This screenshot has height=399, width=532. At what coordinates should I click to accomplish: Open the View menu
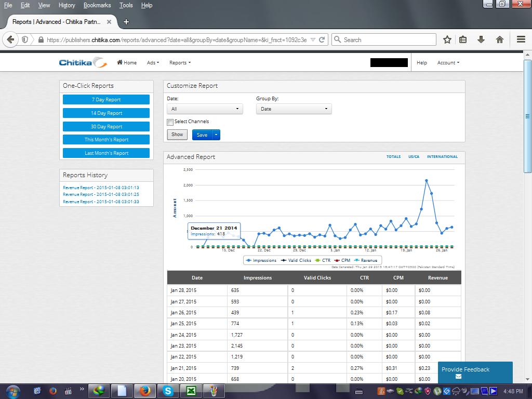[x=44, y=5]
